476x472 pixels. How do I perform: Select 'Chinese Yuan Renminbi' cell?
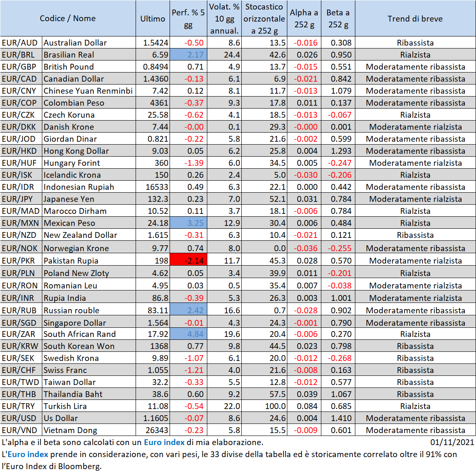pyautogui.click(x=89, y=91)
